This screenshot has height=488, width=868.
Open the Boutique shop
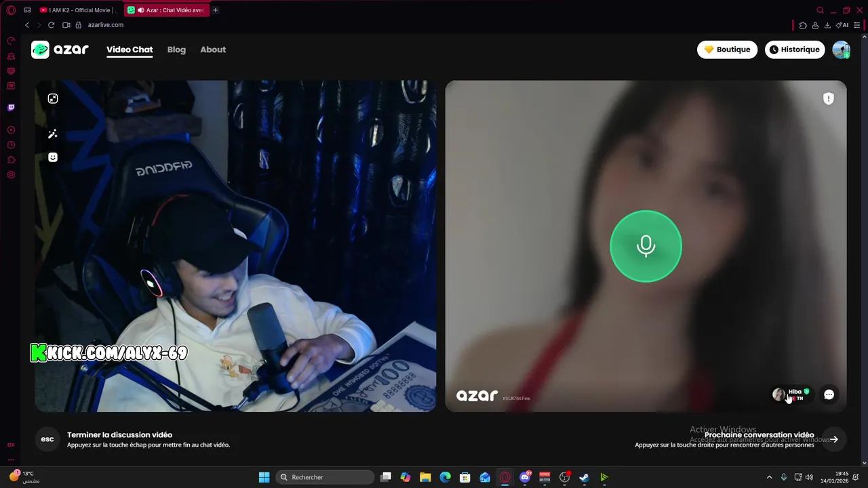(x=727, y=49)
